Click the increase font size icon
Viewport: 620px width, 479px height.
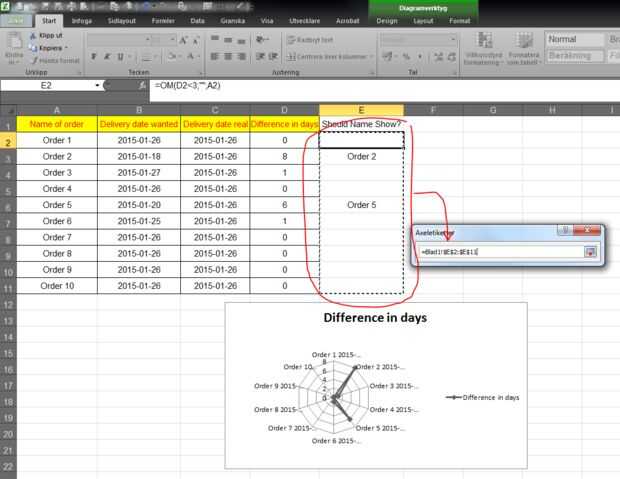[x=183, y=40]
